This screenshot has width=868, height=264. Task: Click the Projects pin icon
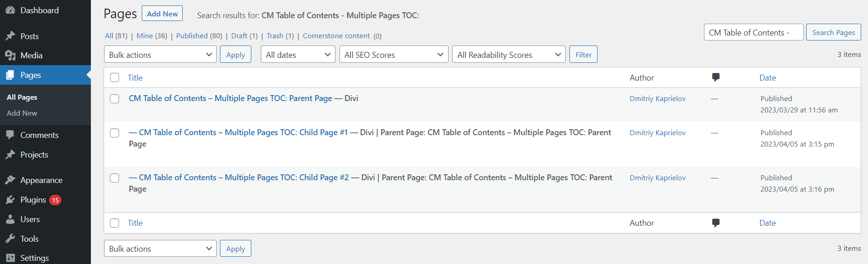[x=10, y=155]
